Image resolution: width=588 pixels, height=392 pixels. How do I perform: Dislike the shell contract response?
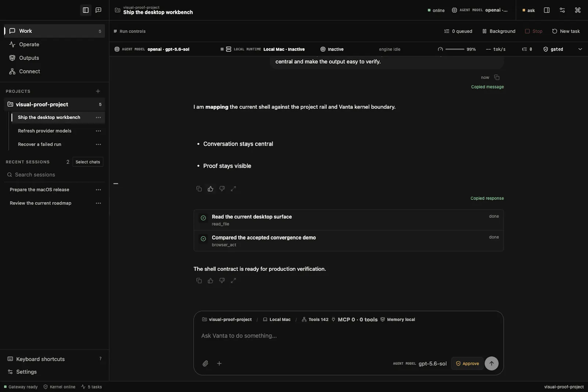click(x=222, y=281)
